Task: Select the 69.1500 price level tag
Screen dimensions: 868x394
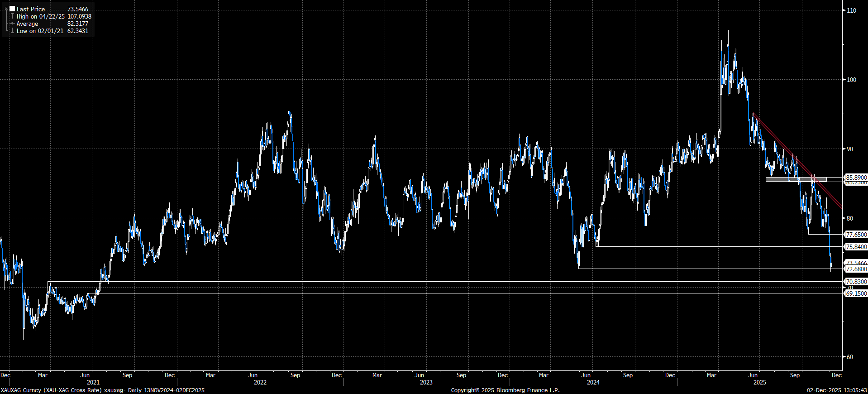Action: point(856,293)
